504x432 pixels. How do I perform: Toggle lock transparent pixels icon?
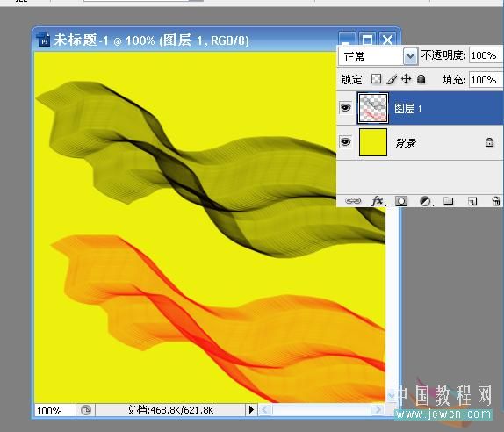point(376,79)
